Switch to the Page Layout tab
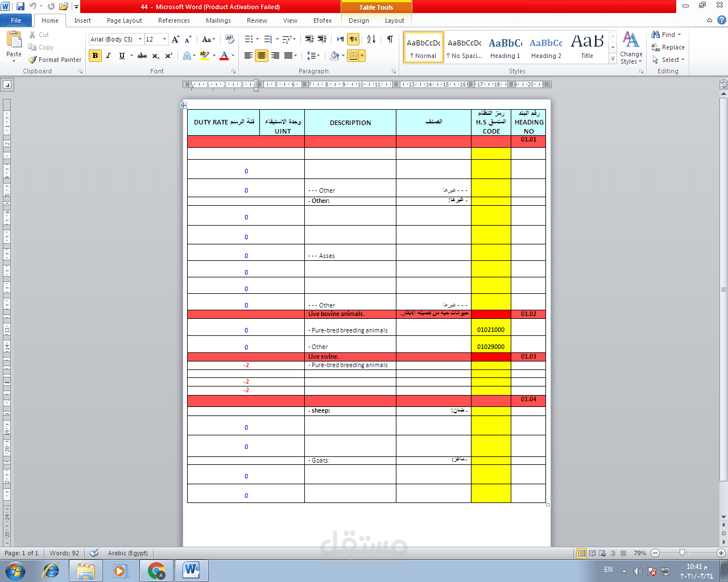The image size is (728, 582). click(x=125, y=20)
